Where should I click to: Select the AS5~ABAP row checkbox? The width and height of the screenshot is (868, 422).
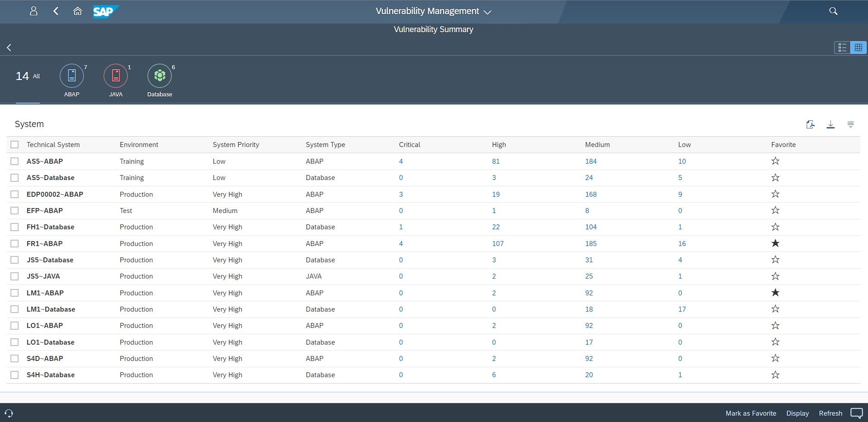[x=14, y=161]
